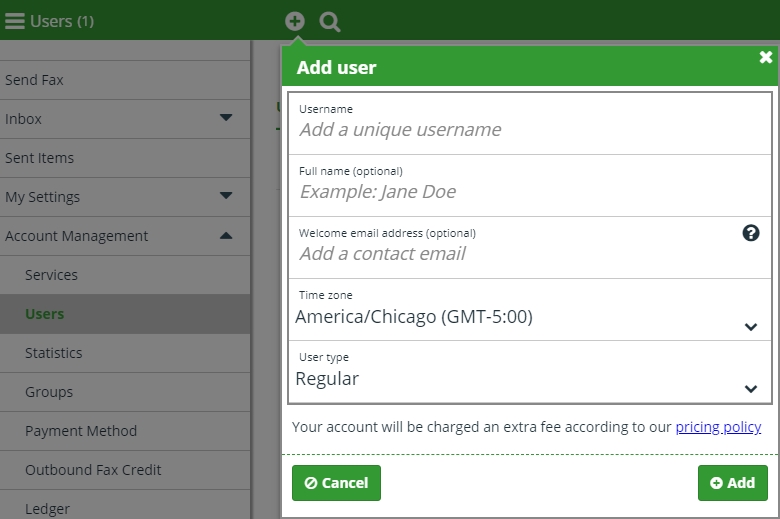Click the Add button
Screen dimensions: 780x519
[x=733, y=483]
